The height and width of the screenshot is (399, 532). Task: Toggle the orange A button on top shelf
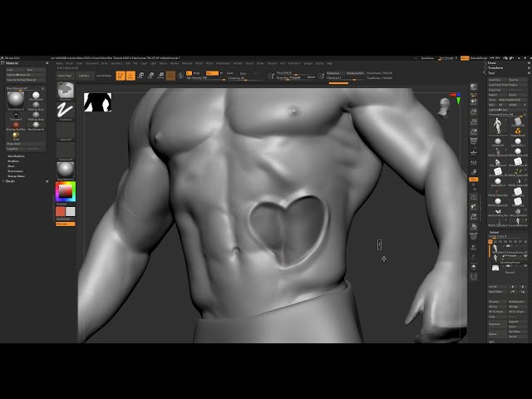[189, 73]
